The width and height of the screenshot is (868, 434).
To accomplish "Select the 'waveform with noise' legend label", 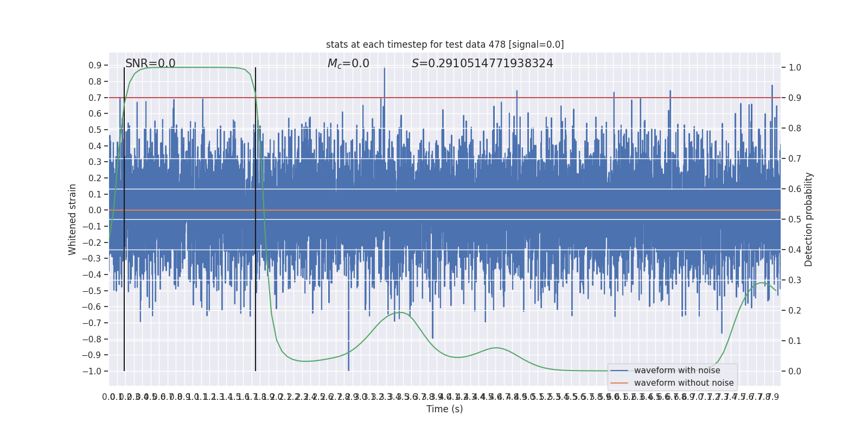I will pos(677,371).
